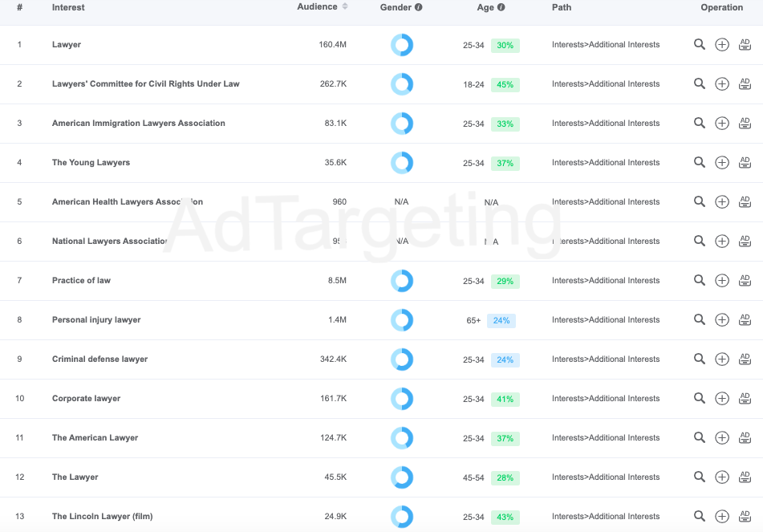Add The Young Lawyers interest
This screenshot has width=763, height=532.
(x=721, y=163)
